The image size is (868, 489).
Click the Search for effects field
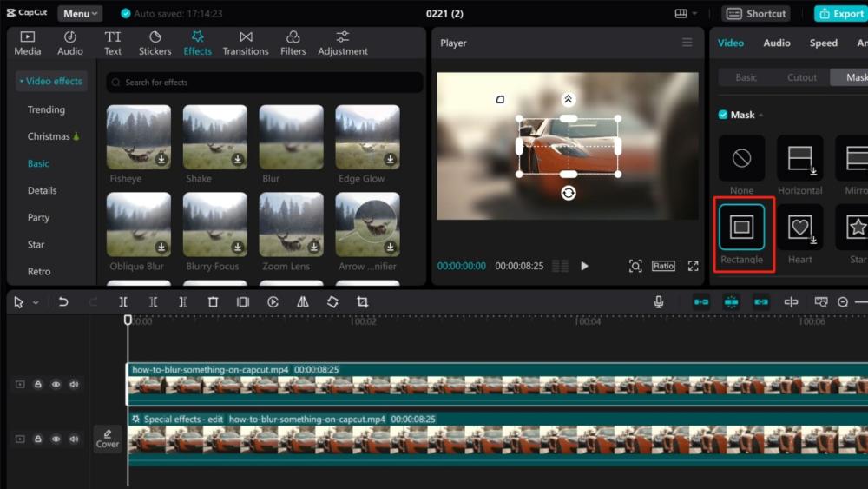click(x=265, y=83)
